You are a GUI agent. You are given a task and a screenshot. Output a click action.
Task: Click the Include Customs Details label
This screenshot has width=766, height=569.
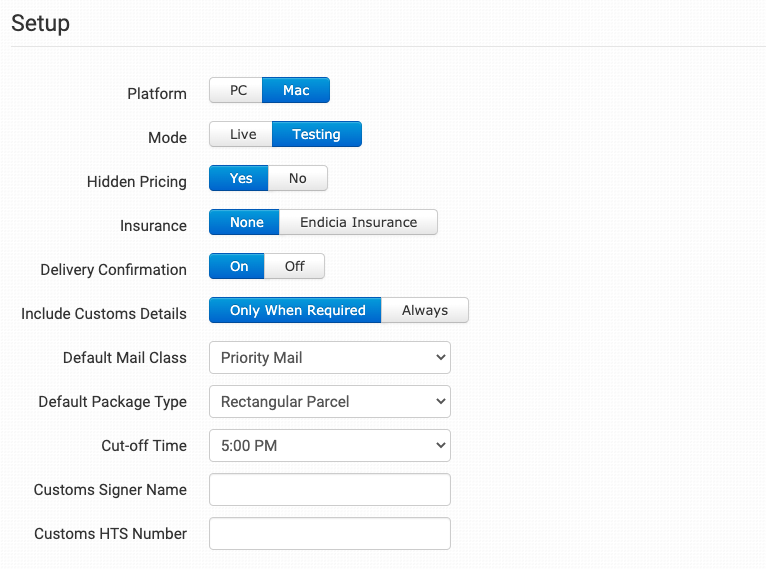click(104, 314)
